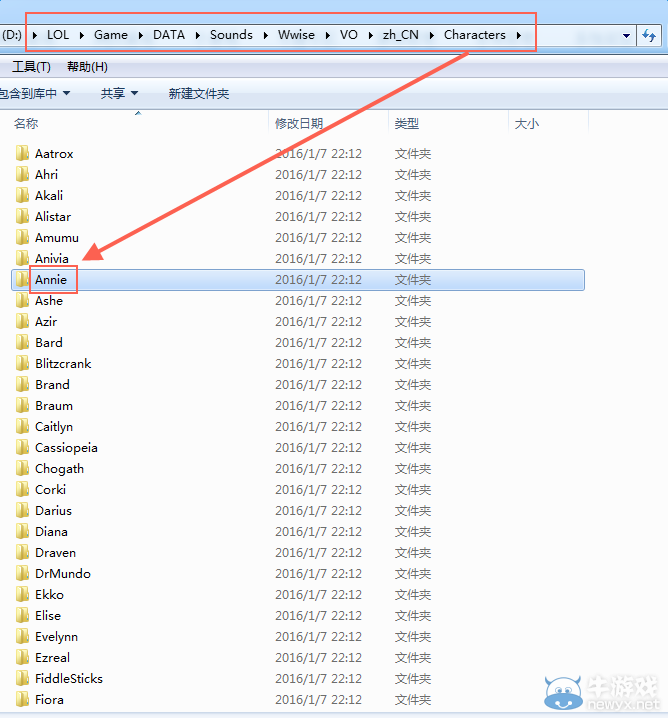Viewport: 668px width, 718px height.
Task: Click the Chogath folder icon
Action: pyautogui.click(x=22, y=468)
